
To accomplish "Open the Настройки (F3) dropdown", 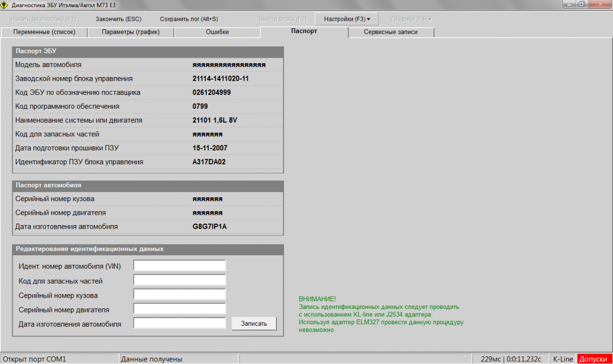I will [347, 19].
